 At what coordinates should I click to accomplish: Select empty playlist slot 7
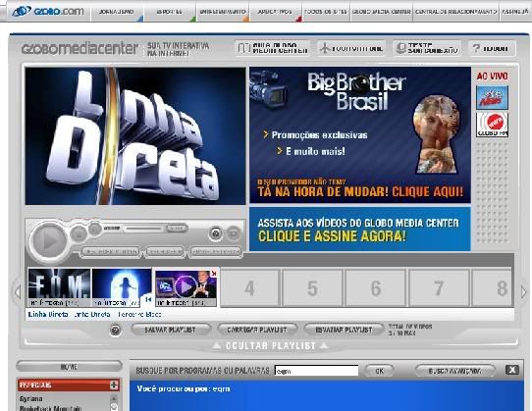[x=439, y=288]
